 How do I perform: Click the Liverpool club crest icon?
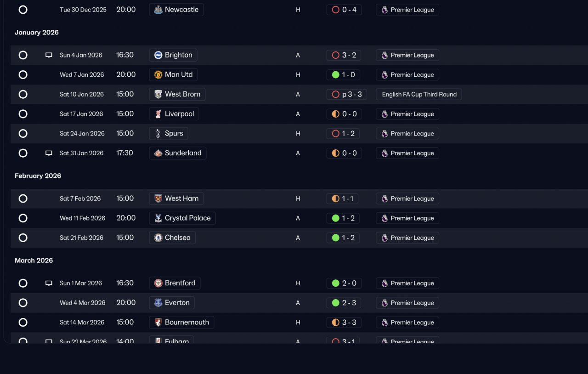(x=158, y=114)
